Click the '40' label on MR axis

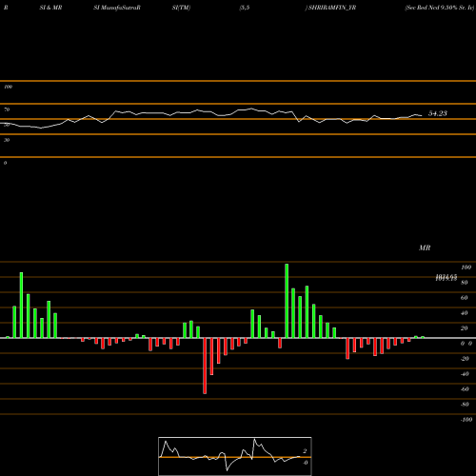click(x=465, y=313)
